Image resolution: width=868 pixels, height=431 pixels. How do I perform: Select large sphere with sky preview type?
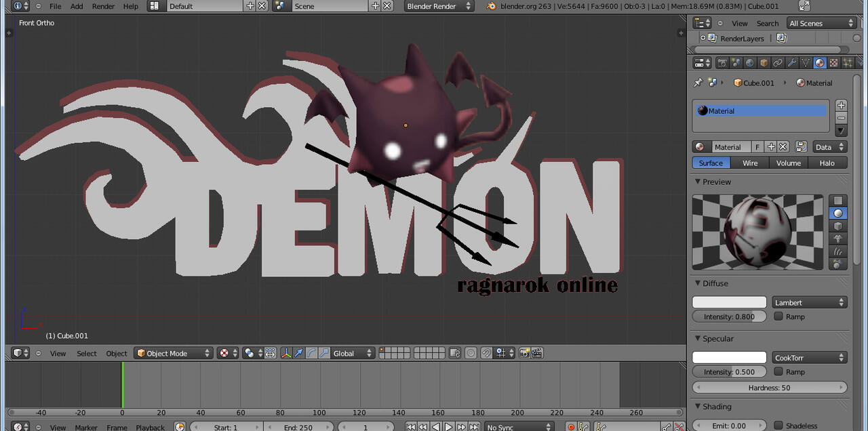(838, 264)
